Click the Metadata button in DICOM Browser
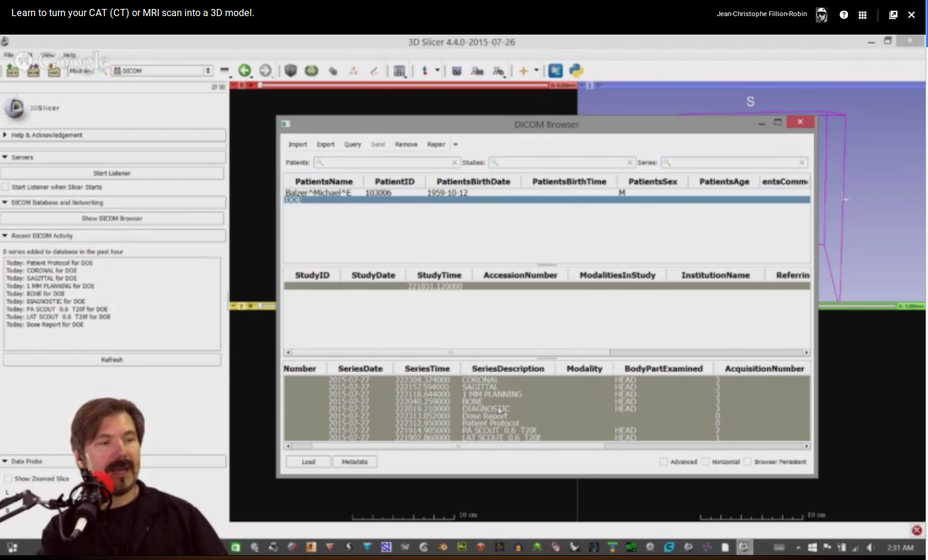 tap(354, 462)
